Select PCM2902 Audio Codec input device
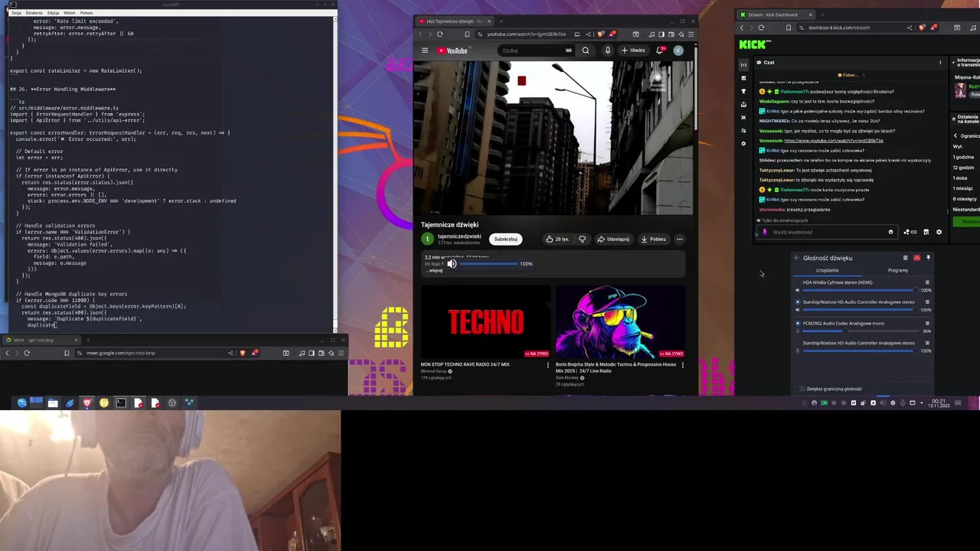 [798, 323]
